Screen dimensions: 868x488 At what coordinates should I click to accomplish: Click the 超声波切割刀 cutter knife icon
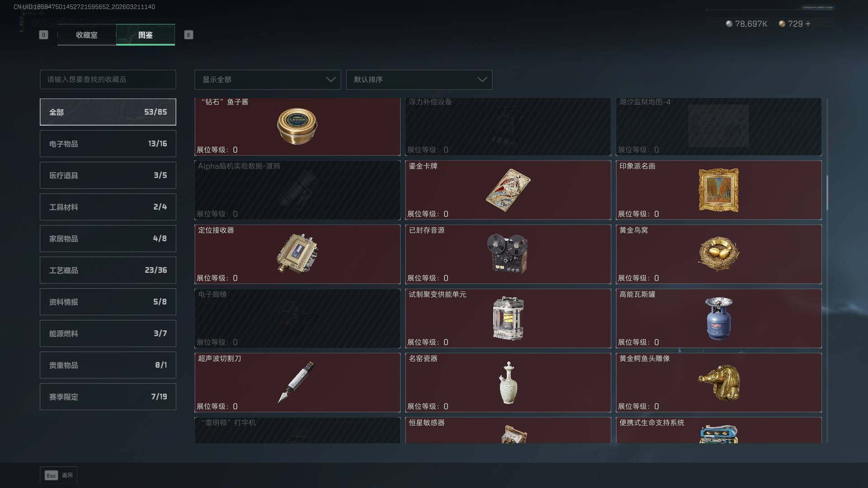tap(297, 382)
